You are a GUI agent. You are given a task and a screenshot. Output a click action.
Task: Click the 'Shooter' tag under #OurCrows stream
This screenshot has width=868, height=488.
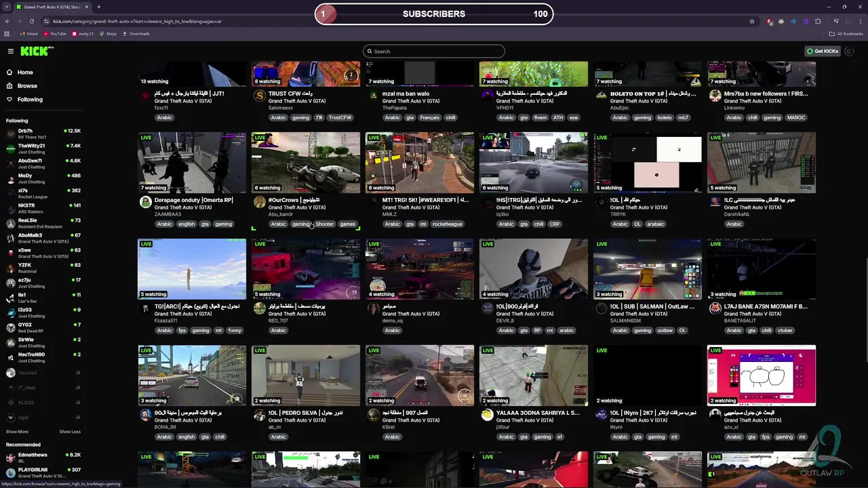coord(325,224)
